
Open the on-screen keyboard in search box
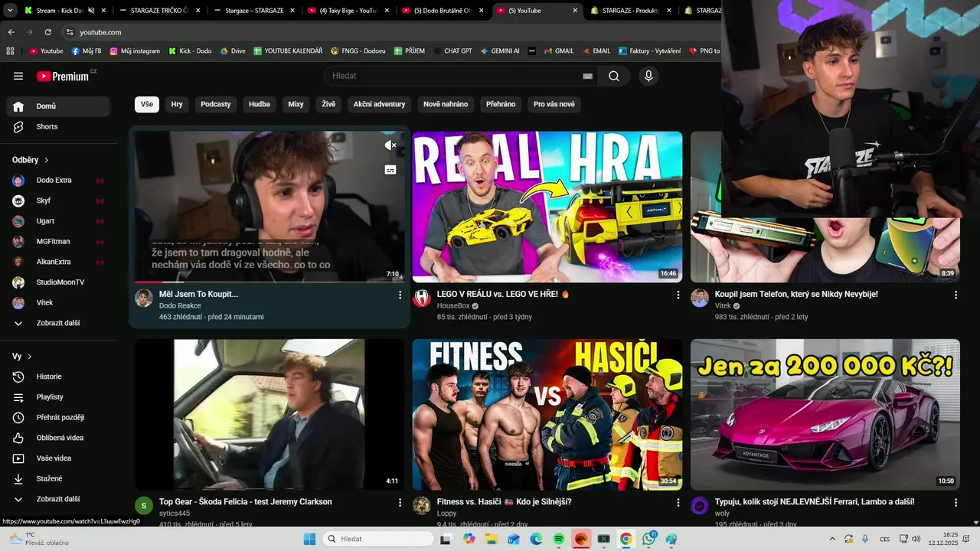pyautogui.click(x=587, y=77)
